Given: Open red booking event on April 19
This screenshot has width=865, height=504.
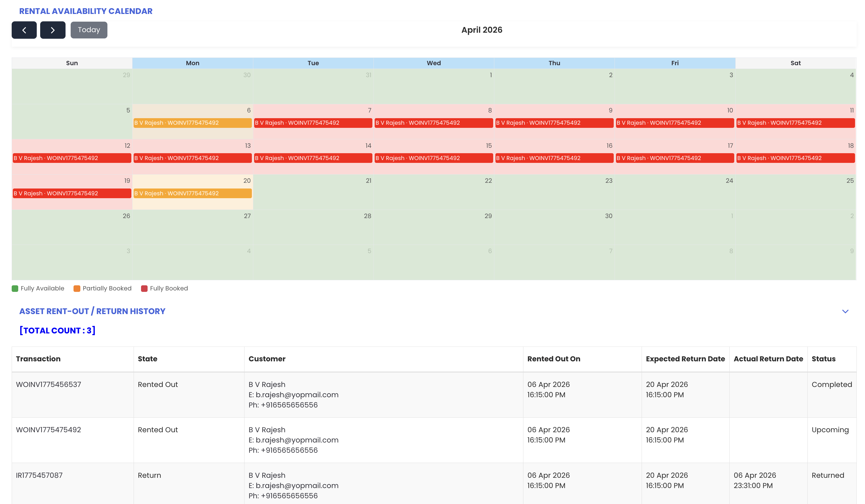Looking at the screenshot, I should pyautogui.click(x=72, y=194).
